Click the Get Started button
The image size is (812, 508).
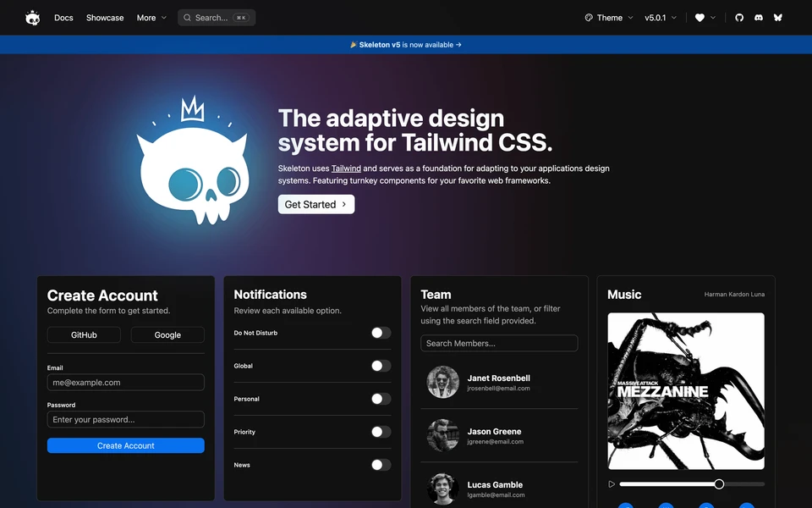tap(316, 204)
